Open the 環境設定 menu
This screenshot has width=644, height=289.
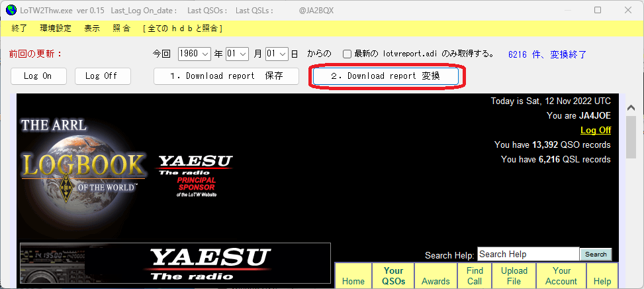pos(56,29)
